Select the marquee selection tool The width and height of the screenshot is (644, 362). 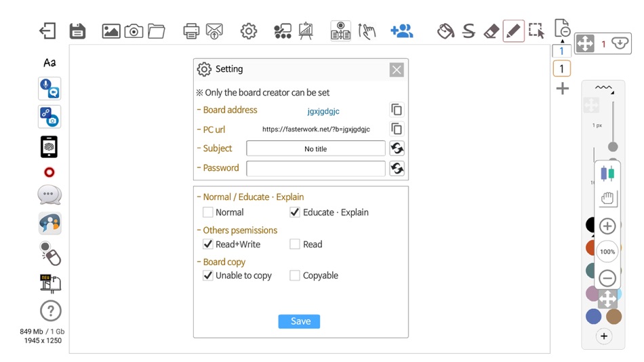click(536, 31)
